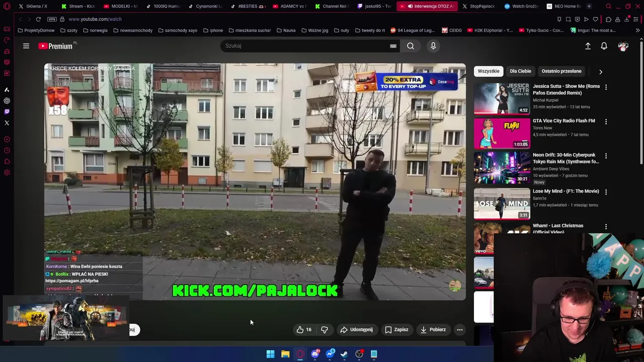Open the on-screen keyboard icon in search box
This screenshot has width=644, height=362.
pyautogui.click(x=393, y=46)
